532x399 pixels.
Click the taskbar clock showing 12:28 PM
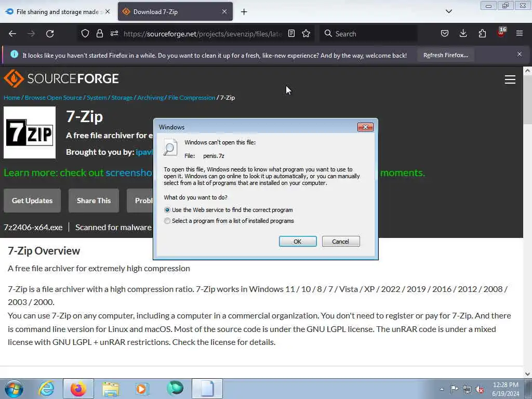(506, 389)
